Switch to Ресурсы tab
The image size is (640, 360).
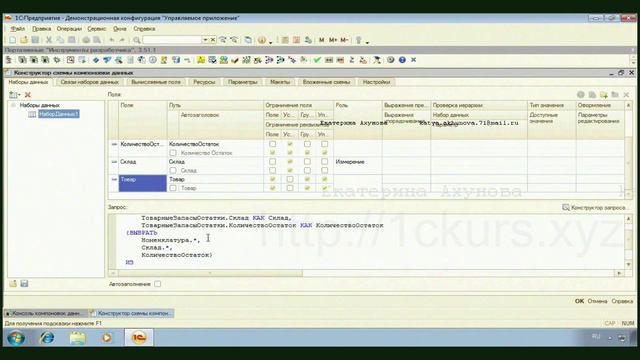pyautogui.click(x=204, y=82)
